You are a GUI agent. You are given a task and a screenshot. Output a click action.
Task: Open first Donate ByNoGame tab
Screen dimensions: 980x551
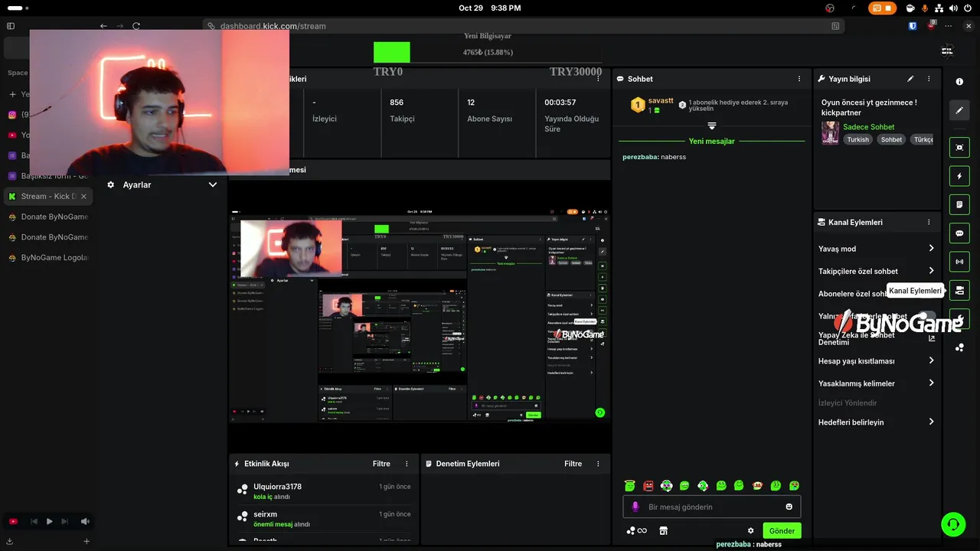pyautogui.click(x=47, y=217)
